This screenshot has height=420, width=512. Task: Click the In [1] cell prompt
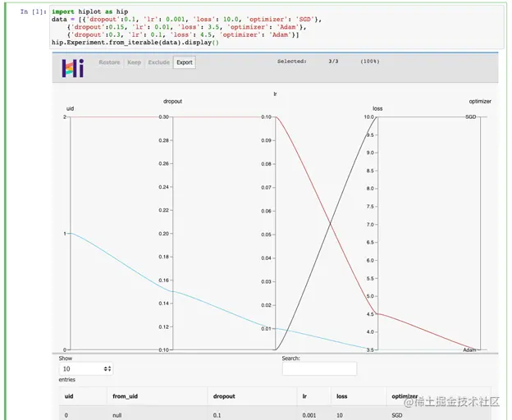(34, 11)
